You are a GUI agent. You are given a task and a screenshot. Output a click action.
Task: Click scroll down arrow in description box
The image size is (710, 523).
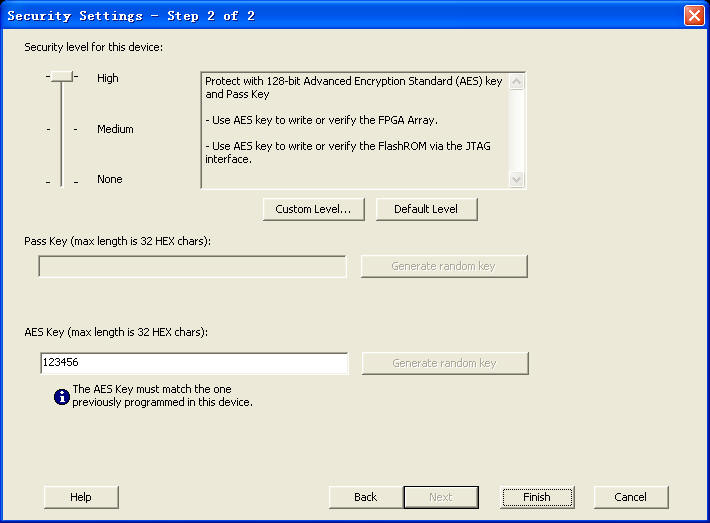[x=516, y=179]
